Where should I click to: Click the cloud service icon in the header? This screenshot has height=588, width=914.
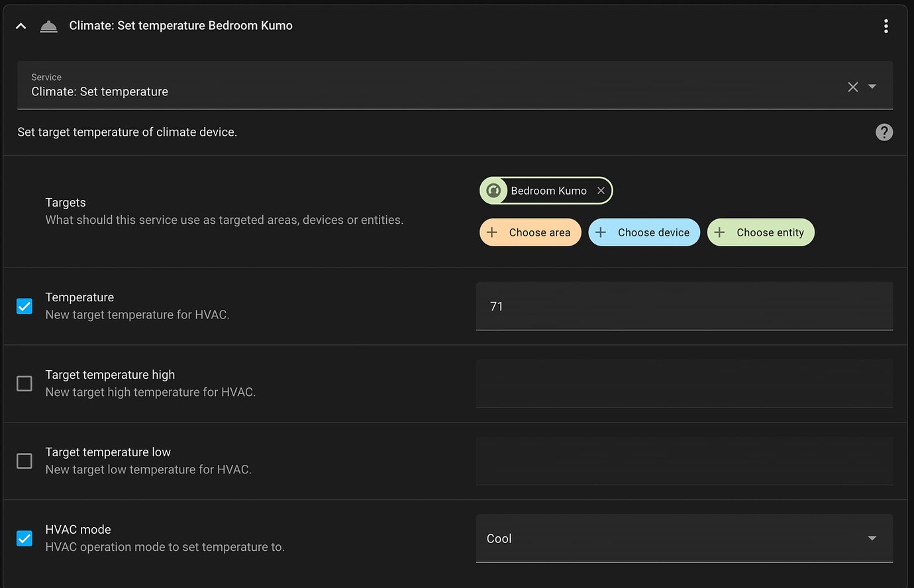coord(48,26)
